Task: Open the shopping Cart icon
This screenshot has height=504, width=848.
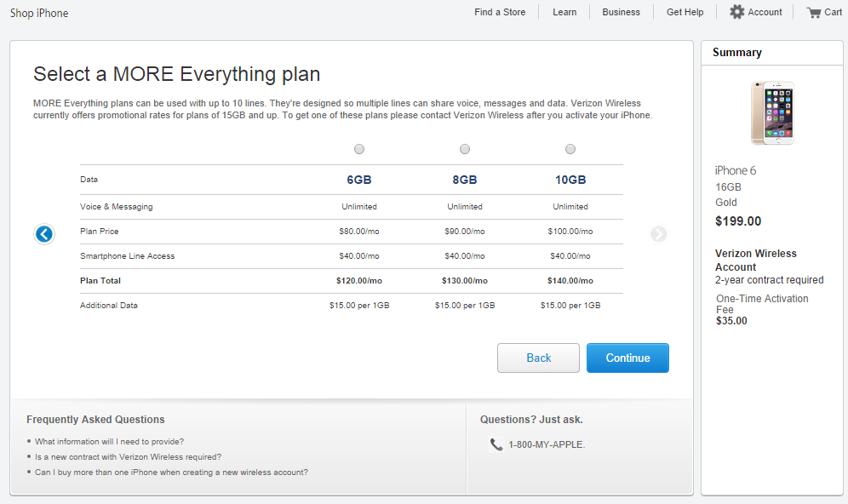Action: coord(813,13)
